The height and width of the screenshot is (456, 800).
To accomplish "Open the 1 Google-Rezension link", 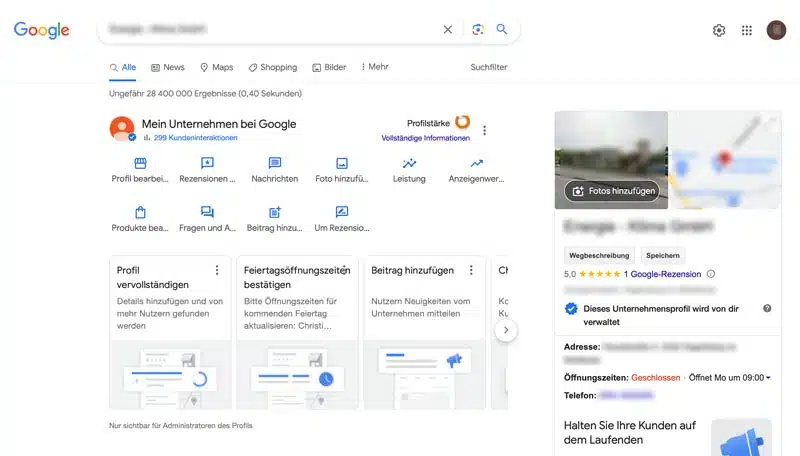I will tap(662, 274).
